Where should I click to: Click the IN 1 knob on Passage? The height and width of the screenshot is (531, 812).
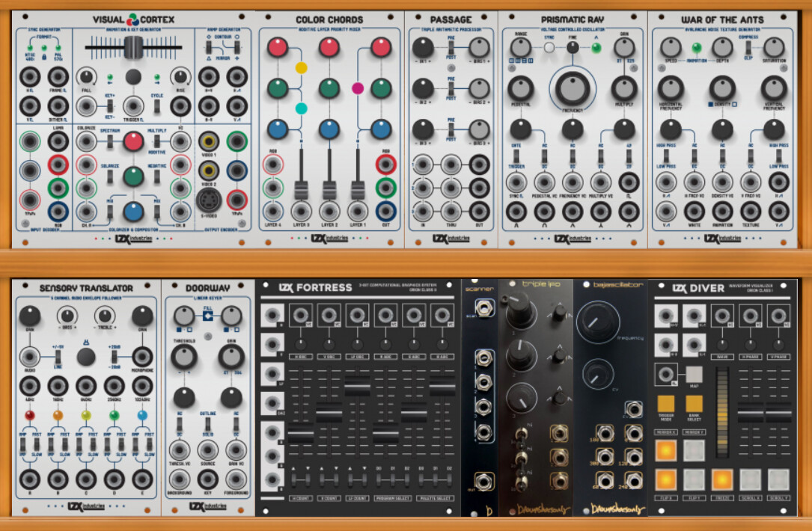pos(423,48)
